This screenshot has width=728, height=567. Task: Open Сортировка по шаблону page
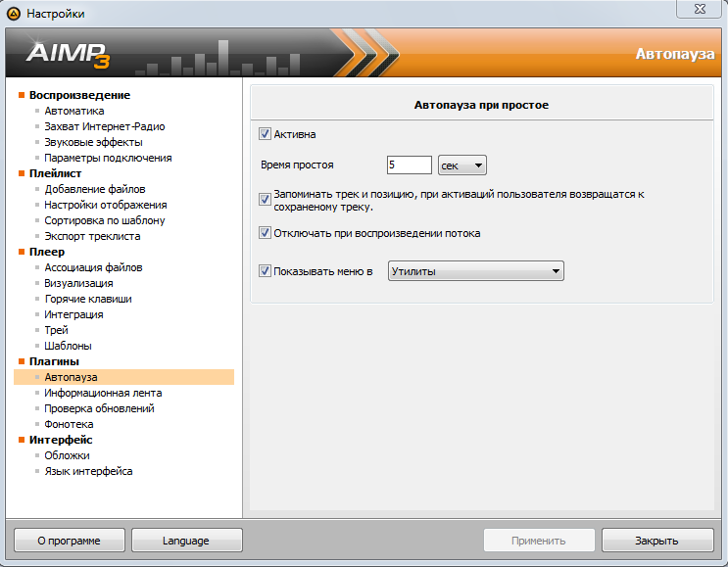105,220
